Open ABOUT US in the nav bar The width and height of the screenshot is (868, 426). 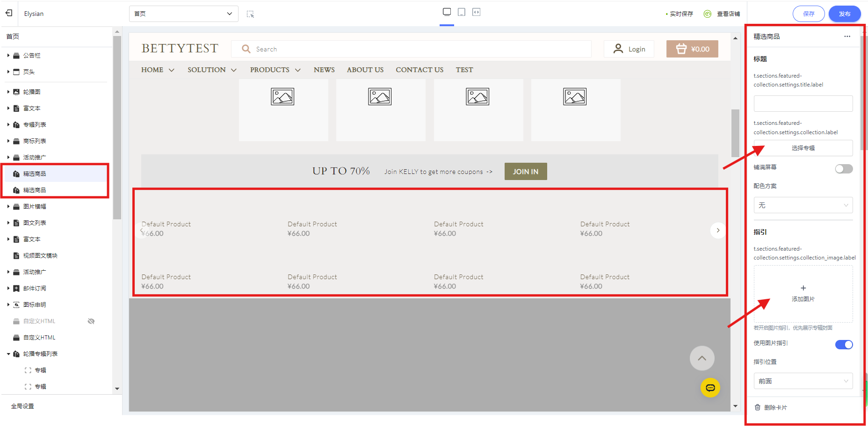coord(365,70)
